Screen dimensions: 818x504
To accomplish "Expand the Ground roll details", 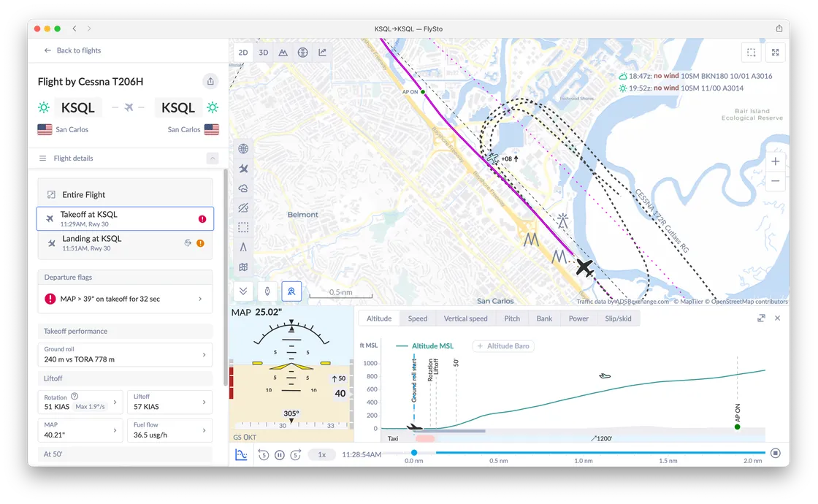I will (125, 354).
